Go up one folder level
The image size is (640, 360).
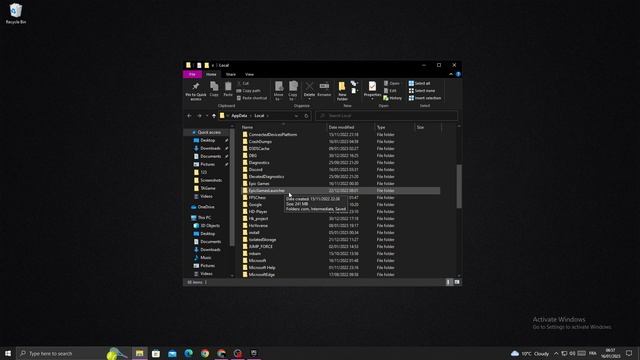[x=214, y=116]
